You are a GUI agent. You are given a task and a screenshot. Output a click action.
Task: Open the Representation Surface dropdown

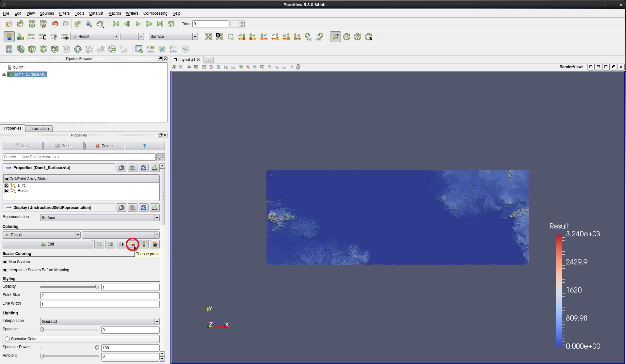(x=100, y=218)
